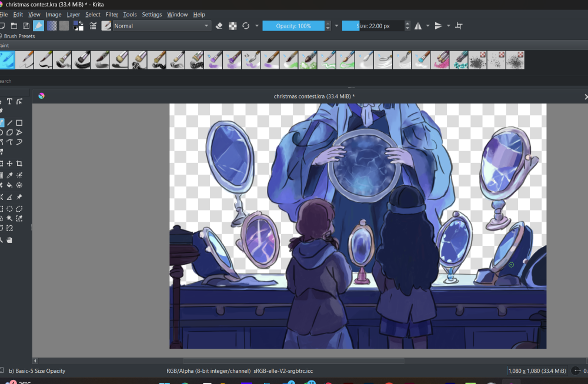Select the Elliptical selection tool
This screenshot has width=588, height=384.
[x=9, y=209]
